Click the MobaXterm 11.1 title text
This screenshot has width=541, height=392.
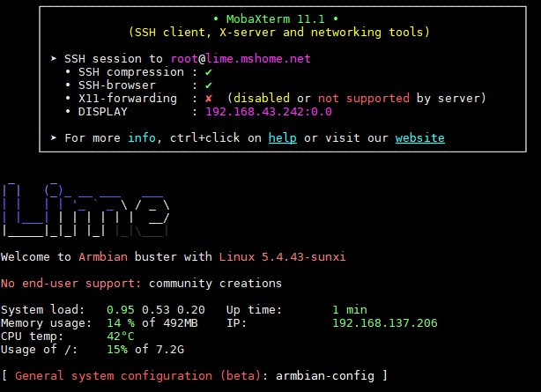coord(275,19)
